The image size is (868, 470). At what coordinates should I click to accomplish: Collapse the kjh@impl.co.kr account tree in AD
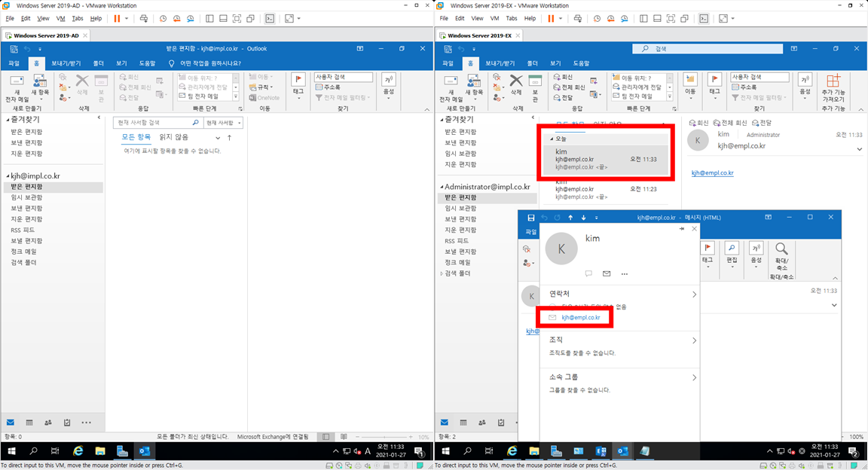point(8,176)
